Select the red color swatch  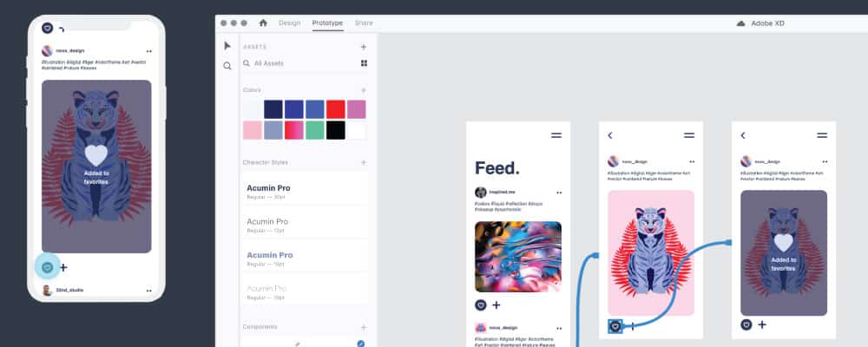(x=335, y=109)
